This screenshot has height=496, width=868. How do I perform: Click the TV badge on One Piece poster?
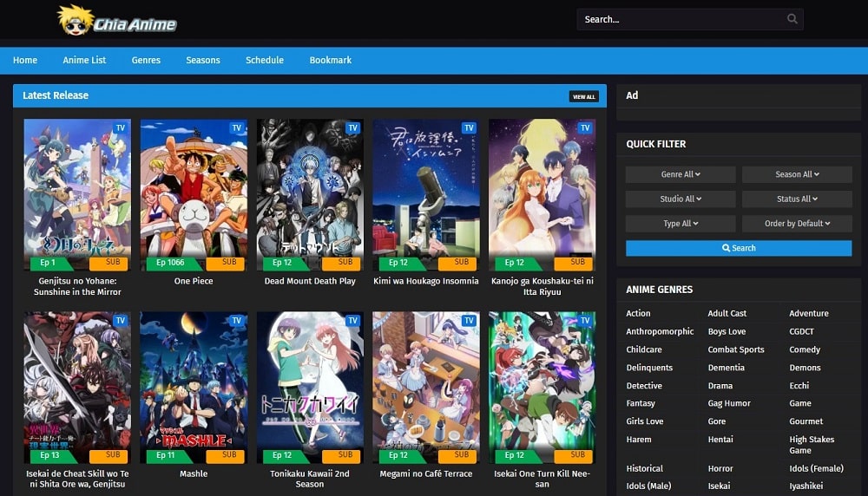click(x=237, y=127)
